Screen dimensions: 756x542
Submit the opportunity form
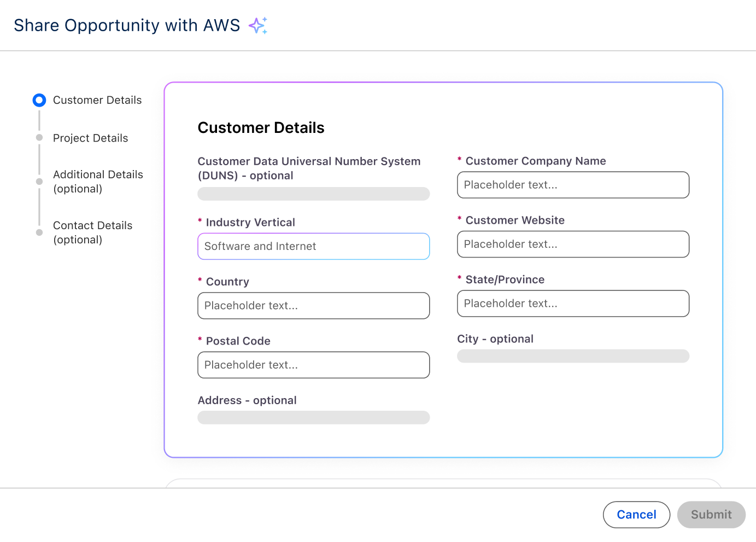click(x=711, y=515)
